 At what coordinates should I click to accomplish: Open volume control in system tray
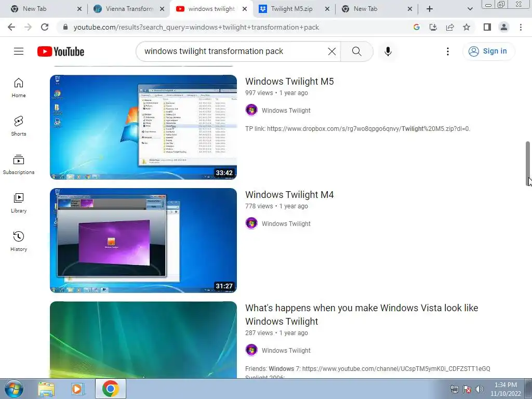480,389
